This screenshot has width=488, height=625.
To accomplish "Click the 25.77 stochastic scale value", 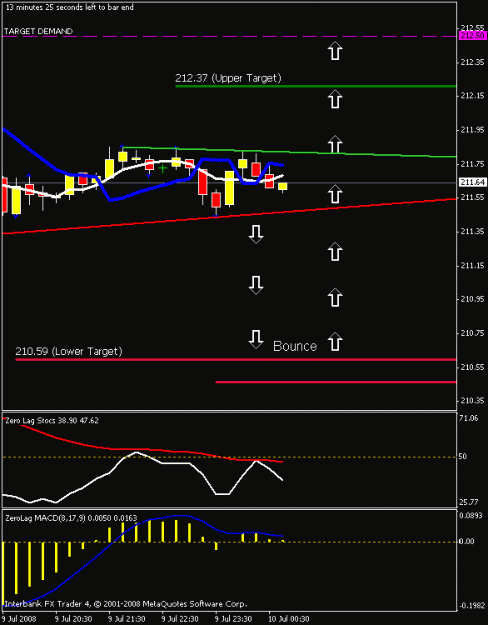I will tap(468, 501).
